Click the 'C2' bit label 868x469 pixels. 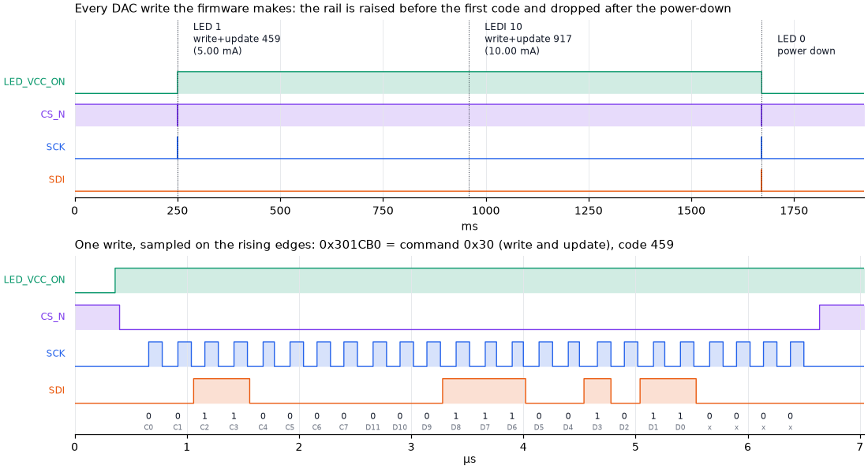[x=205, y=427]
